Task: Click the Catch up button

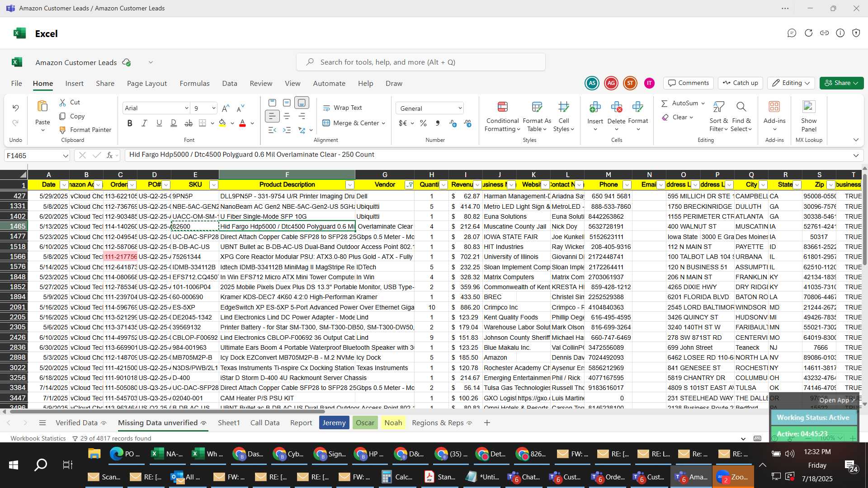Action: click(741, 83)
